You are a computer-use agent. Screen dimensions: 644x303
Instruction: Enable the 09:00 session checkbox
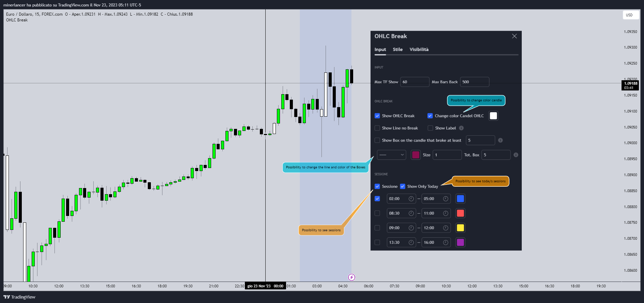(377, 228)
